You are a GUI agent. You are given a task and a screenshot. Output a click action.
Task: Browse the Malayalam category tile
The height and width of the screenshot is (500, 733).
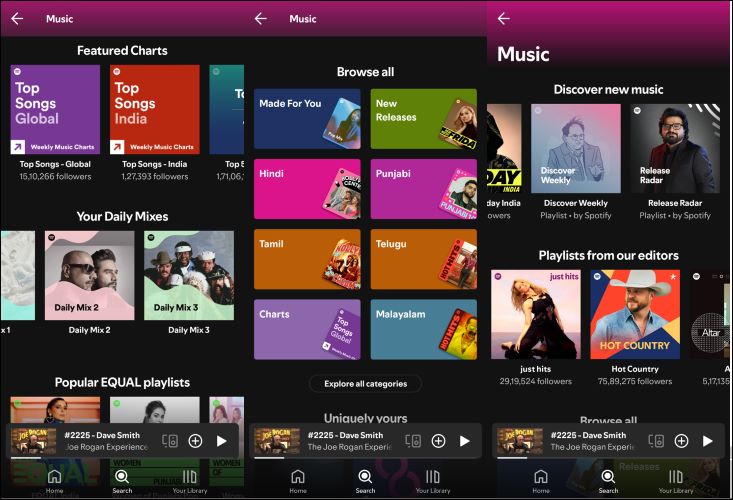pos(424,329)
